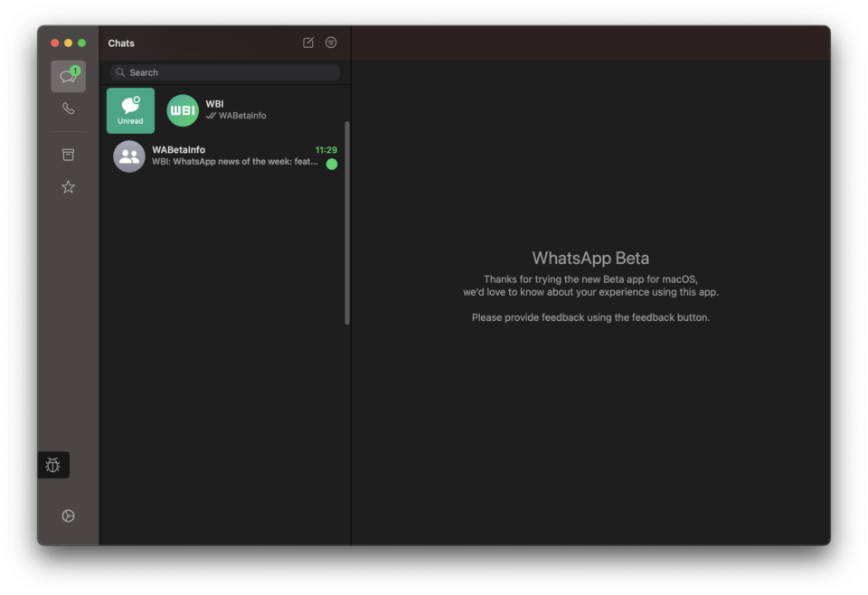This screenshot has width=868, height=595.
Task: Open the chat filter menu icon
Action: (x=331, y=42)
